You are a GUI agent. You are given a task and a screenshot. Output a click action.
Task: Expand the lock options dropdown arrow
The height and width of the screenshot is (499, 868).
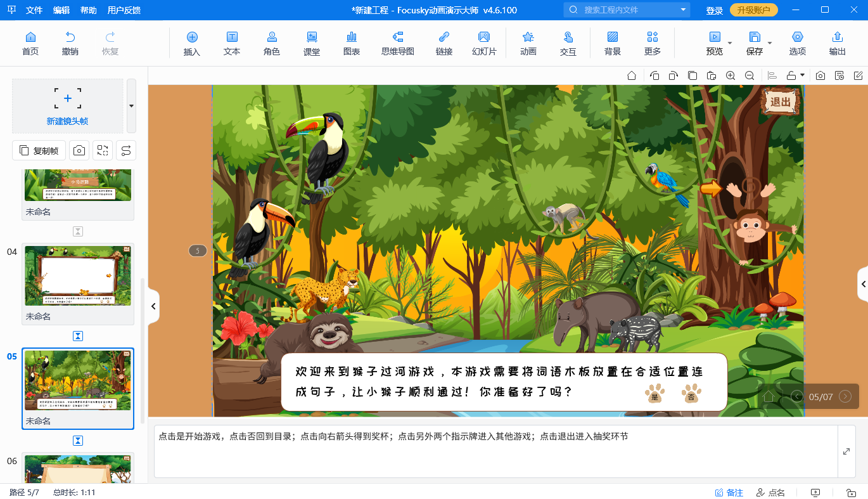tap(802, 75)
